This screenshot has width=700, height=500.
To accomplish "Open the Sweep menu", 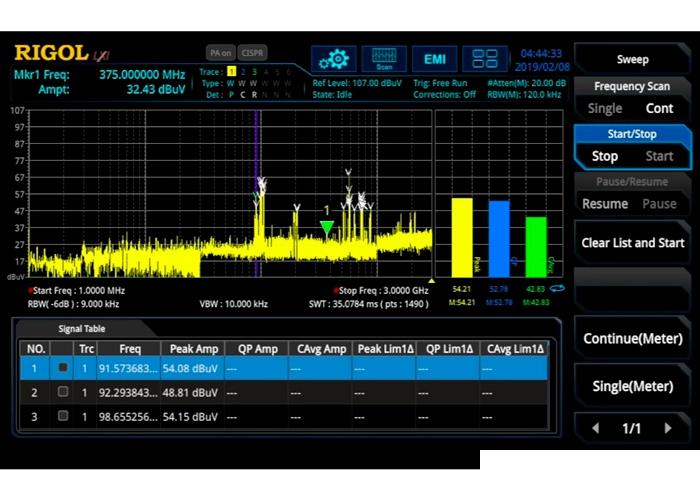I will click(x=632, y=59).
